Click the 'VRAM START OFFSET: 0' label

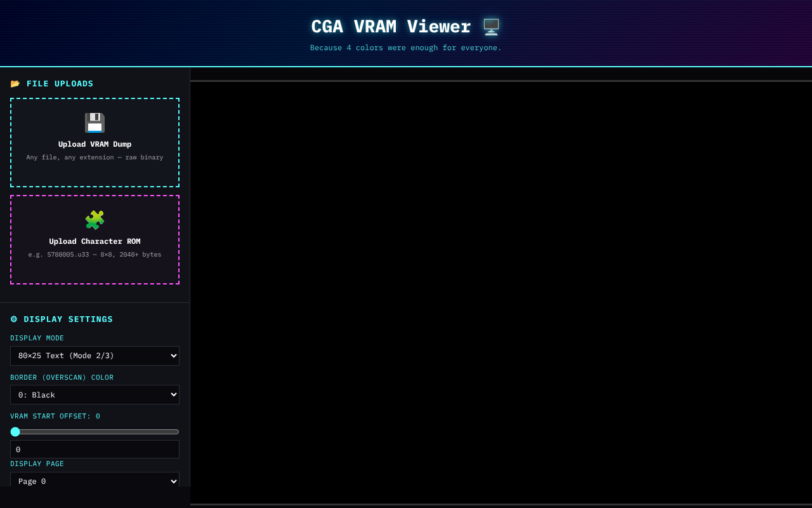pyautogui.click(x=55, y=417)
